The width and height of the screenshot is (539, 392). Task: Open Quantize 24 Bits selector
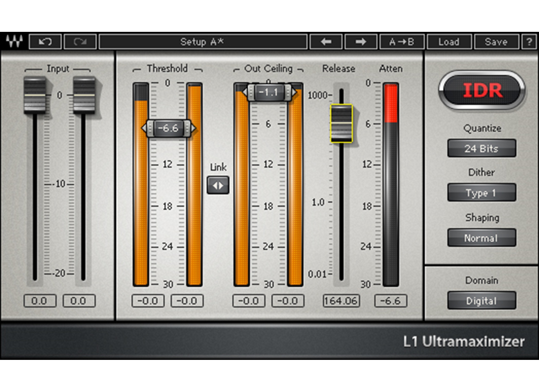[481, 148]
